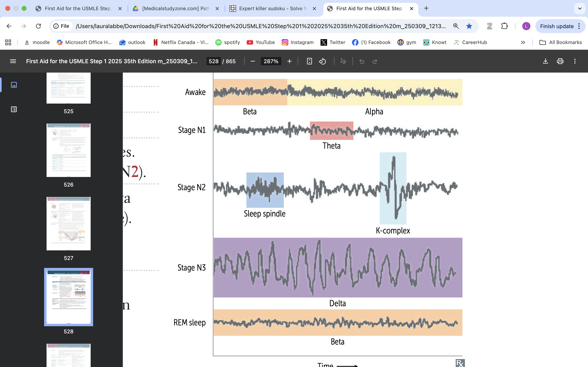Open the moodle bookmark
Image resolution: width=588 pixels, height=367 pixels.
[37, 42]
